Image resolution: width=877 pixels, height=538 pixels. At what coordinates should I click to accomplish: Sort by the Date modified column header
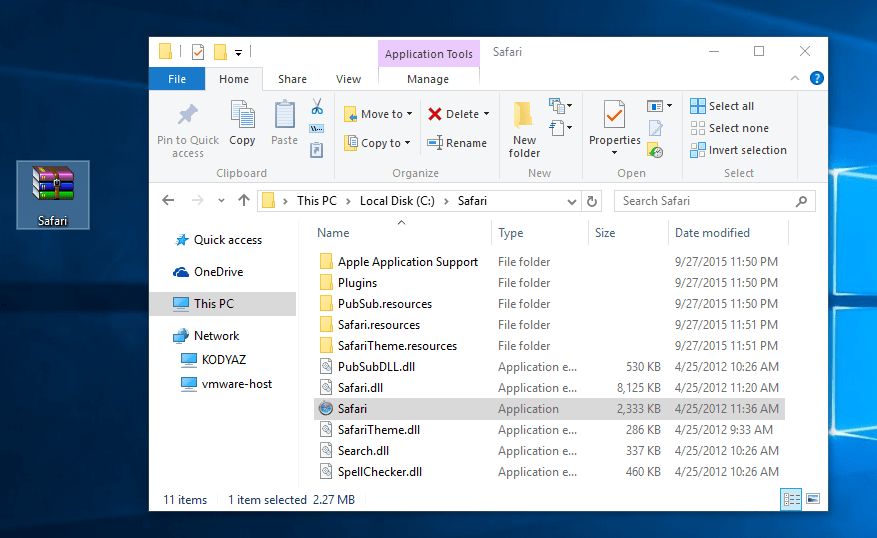pos(712,233)
